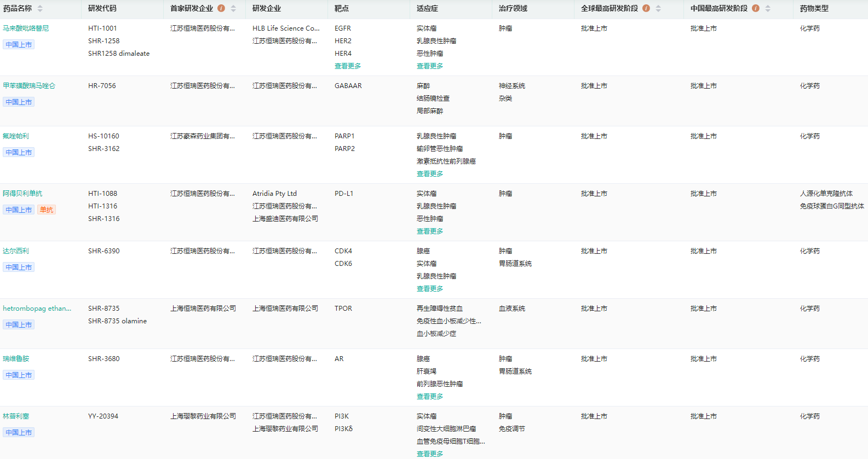Click the 适应症 column header
This screenshot has height=459, width=868.
pyautogui.click(x=428, y=9)
